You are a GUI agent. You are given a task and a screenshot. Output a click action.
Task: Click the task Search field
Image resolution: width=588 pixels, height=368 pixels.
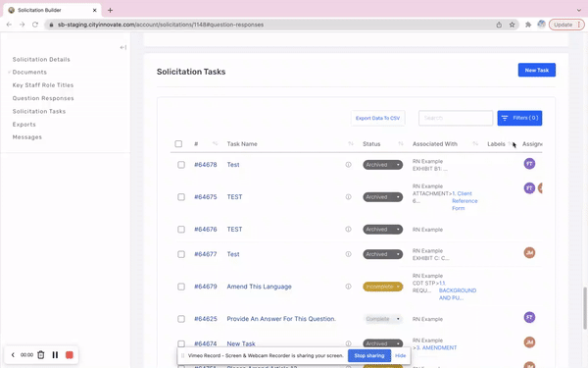[x=456, y=118]
